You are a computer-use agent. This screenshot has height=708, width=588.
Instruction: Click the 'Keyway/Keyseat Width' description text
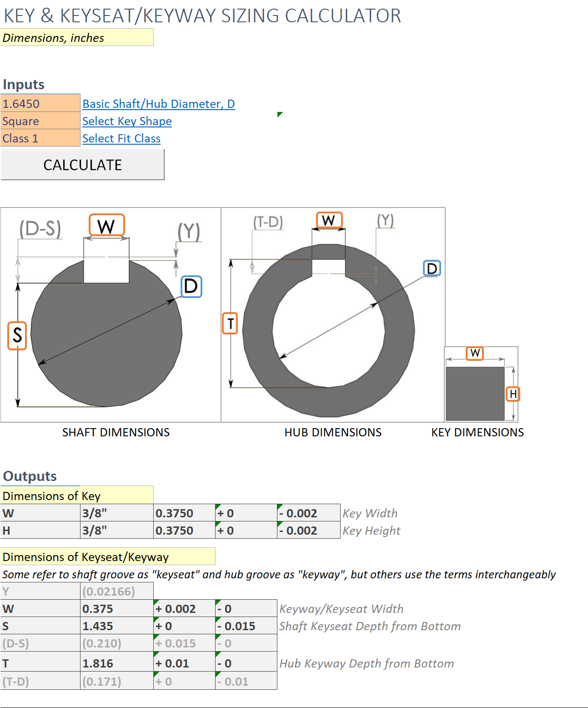coord(342,609)
